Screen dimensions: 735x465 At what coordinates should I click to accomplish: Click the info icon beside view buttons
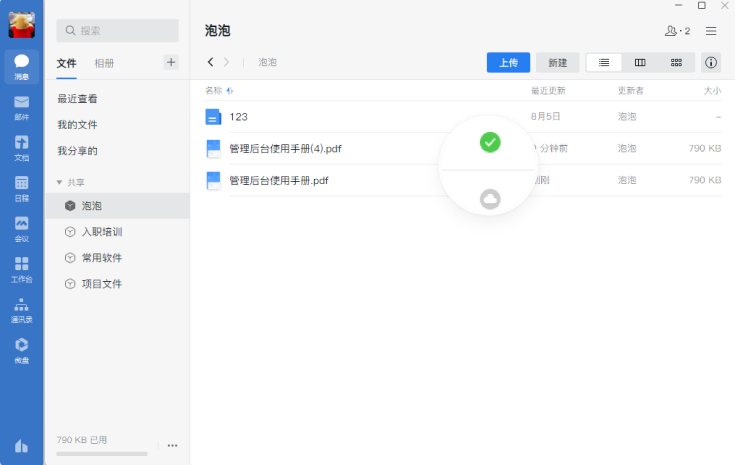pyautogui.click(x=711, y=62)
